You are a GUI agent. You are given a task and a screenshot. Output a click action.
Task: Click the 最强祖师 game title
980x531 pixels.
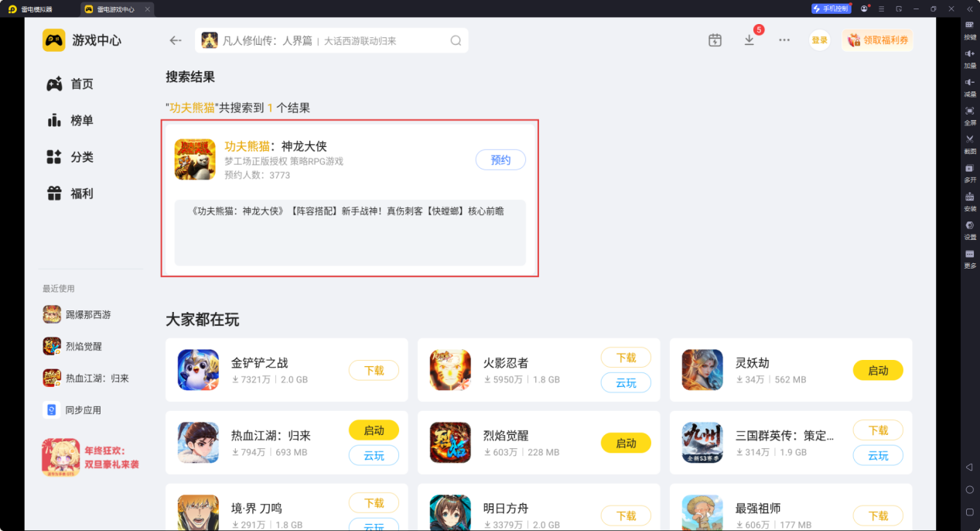tap(758, 509)
